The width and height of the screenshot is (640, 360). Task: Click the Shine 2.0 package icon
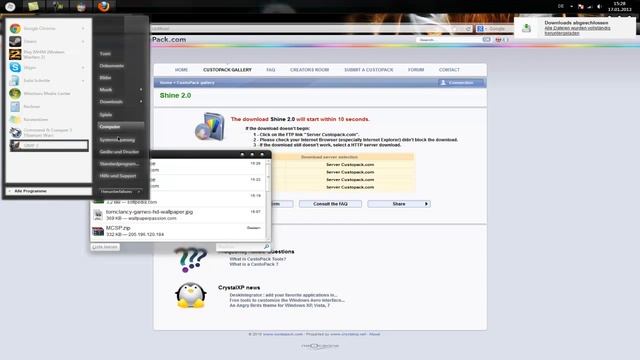point(210,127)
